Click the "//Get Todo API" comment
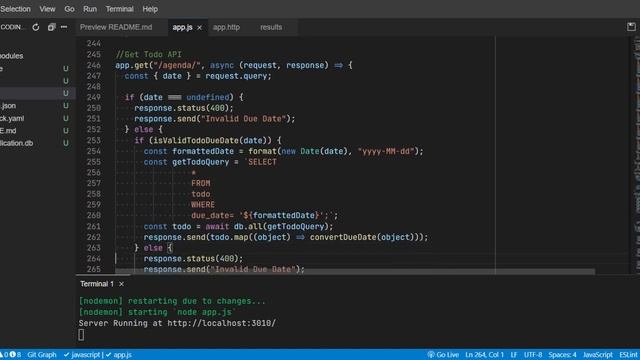 (x=149, y=54)
